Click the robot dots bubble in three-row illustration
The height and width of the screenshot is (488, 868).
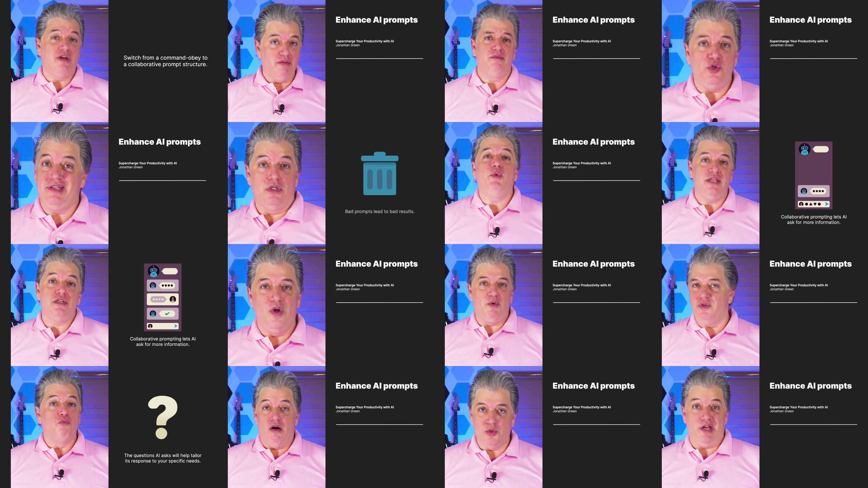(818, 191)
